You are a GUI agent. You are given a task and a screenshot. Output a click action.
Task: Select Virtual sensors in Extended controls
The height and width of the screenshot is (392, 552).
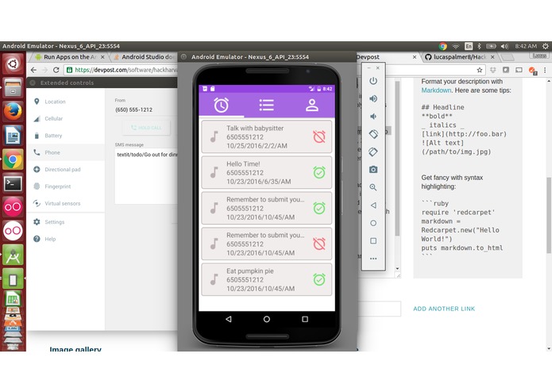point(65,203)
